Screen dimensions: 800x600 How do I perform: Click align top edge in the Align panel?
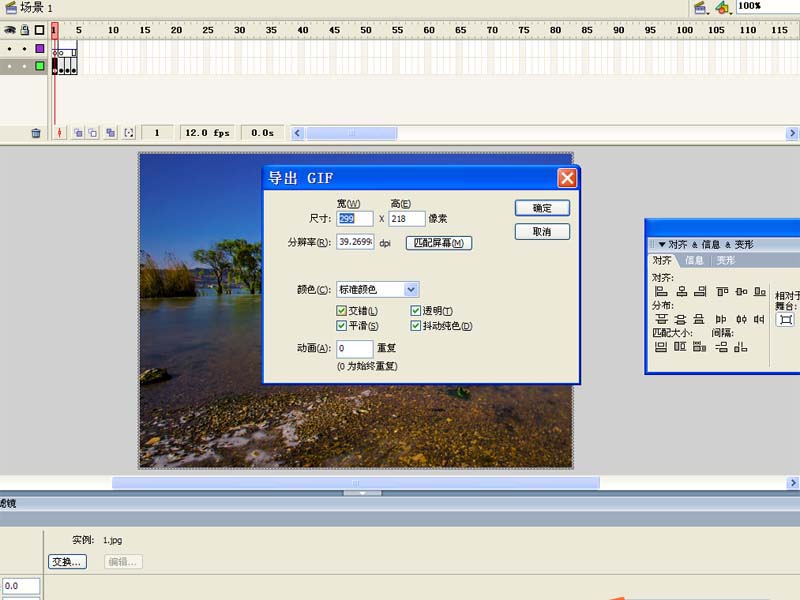722,291
